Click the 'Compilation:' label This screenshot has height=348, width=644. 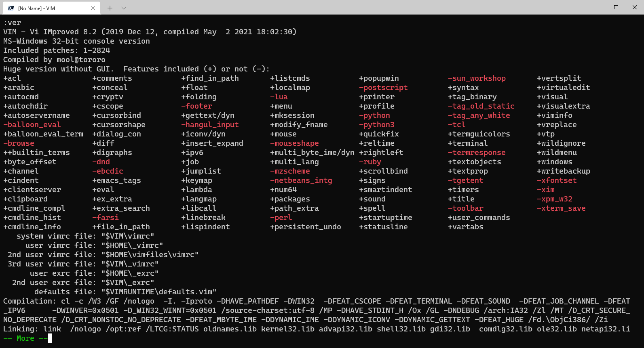click(x=30, y=301)
